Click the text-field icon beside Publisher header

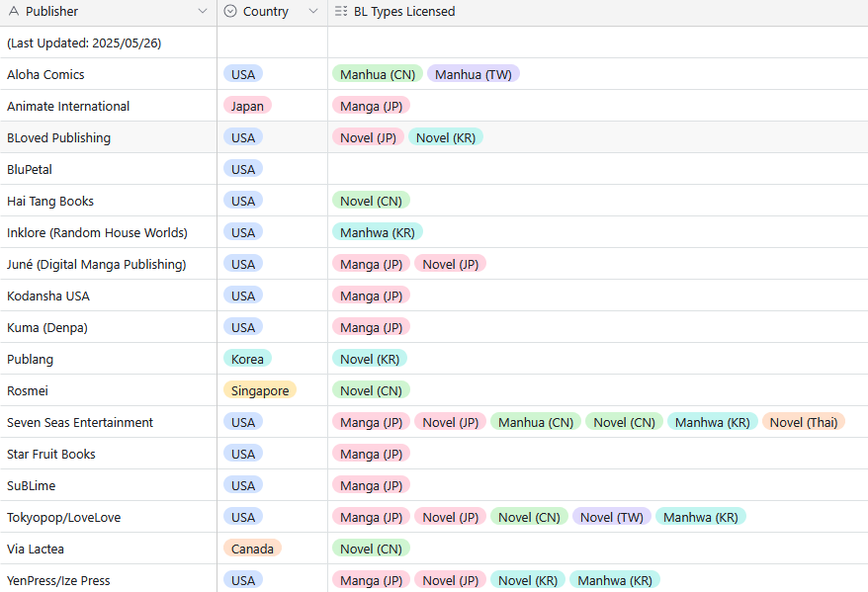[14, 12]
